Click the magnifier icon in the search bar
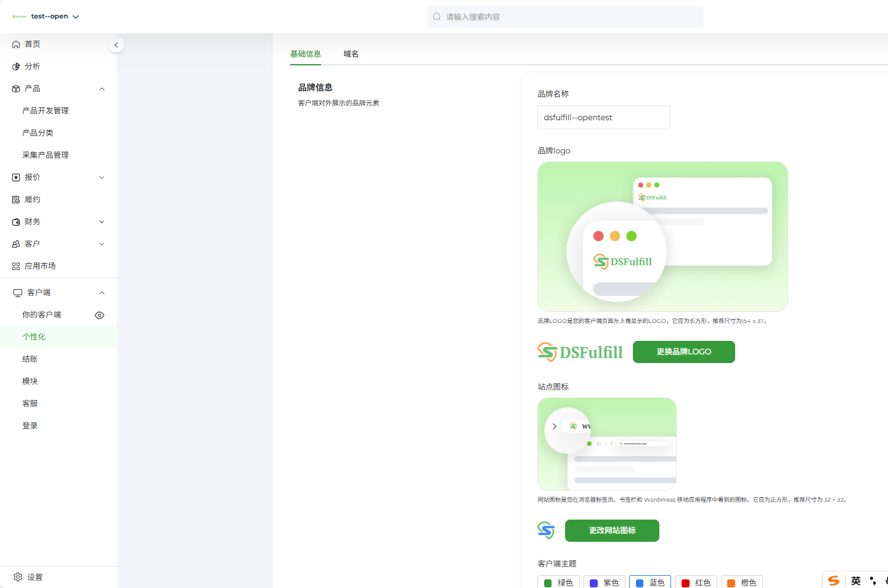Viewport: 888px width, 588px height. coord(436,17)
